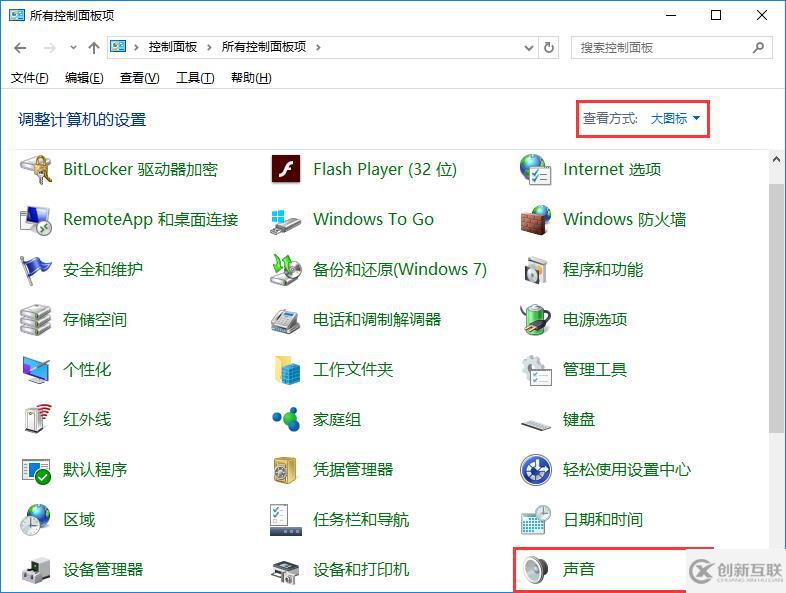Viewport: 786px width, 593px height.
Task: Click the 键盘 link text
Action: [x=579, y=420]
